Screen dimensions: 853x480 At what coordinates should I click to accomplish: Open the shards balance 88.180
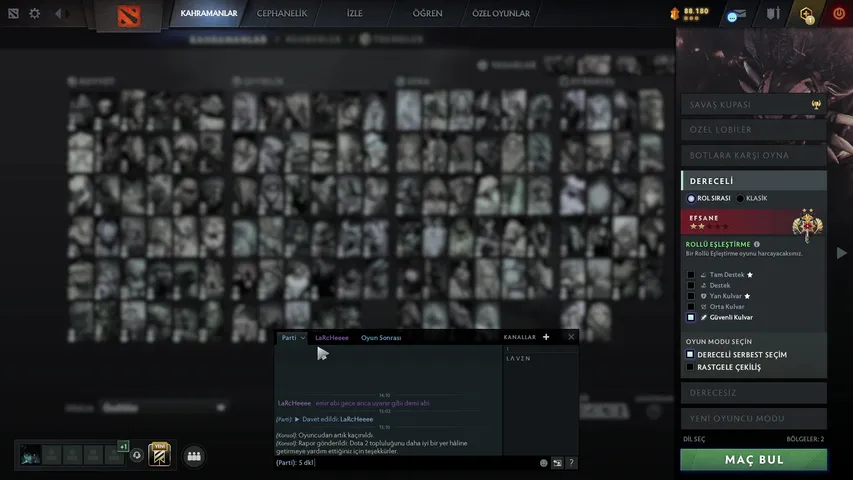pos(690,13)
